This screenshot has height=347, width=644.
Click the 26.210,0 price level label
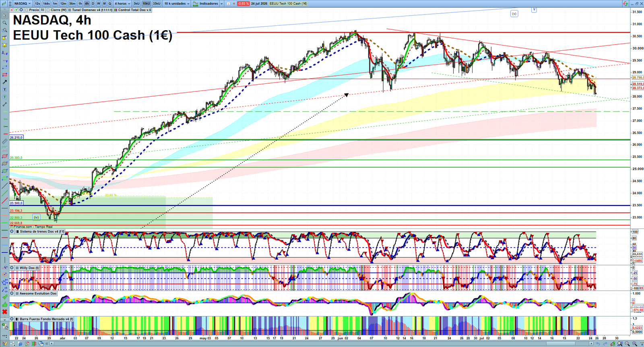(17, 137)
